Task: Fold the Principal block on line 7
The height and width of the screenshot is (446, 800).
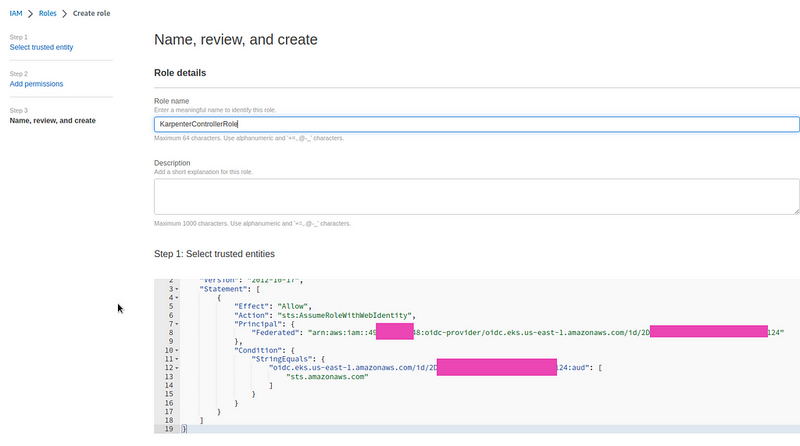Action: 176,324
